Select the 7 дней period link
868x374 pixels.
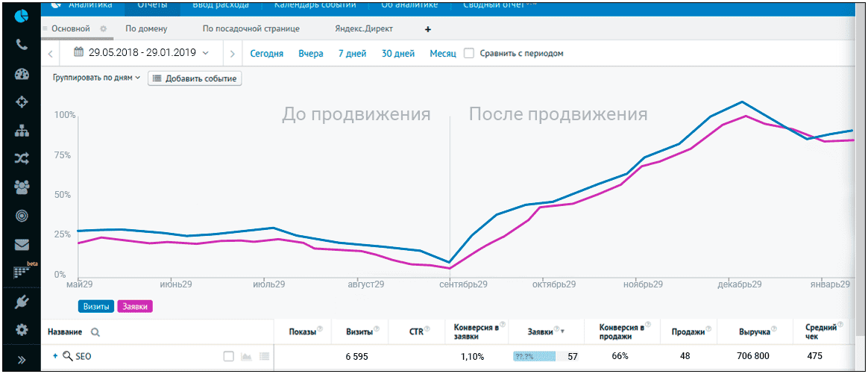point(353,54)
